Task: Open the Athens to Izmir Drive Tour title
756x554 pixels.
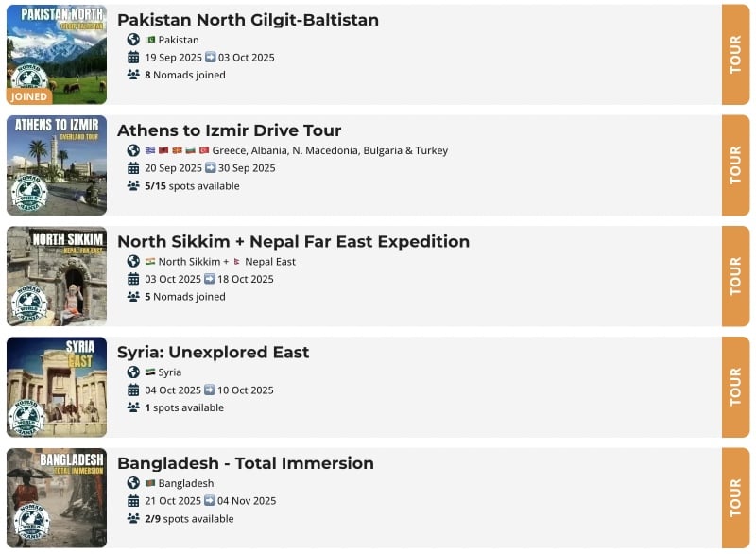Action: click(x=229, y=130)
